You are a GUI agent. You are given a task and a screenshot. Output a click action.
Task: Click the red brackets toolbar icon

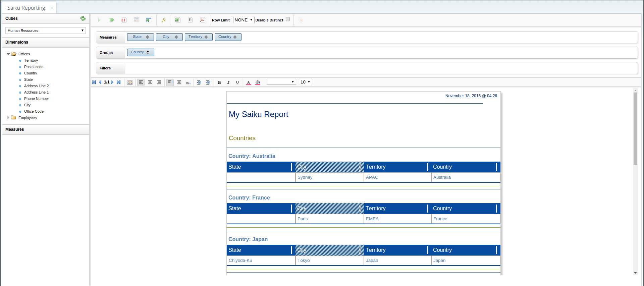tap(124, 20)
